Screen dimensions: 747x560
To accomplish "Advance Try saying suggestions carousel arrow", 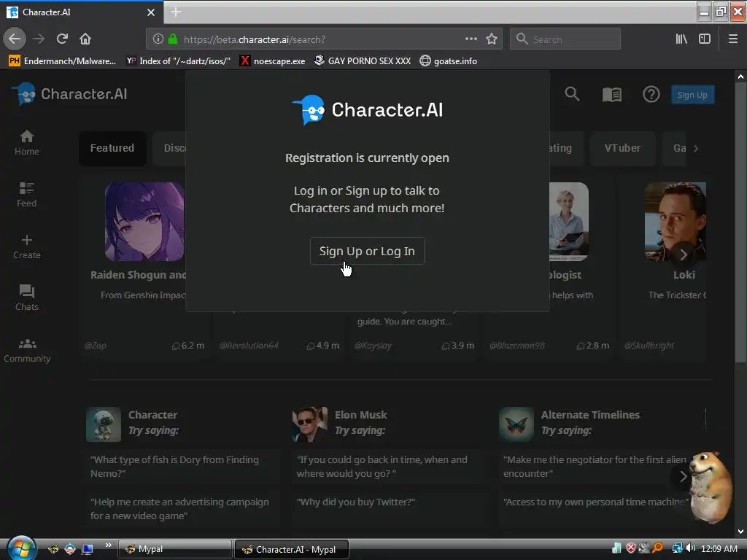I will 683,476.
